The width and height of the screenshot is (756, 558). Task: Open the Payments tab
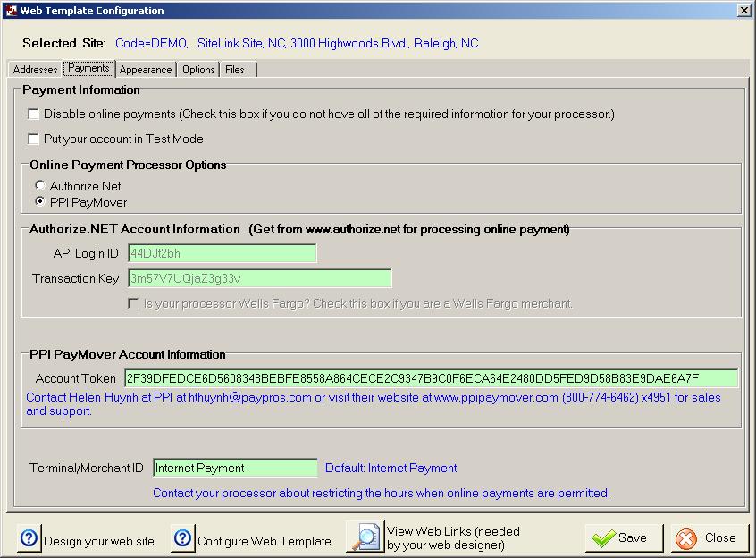click(88, 68)
